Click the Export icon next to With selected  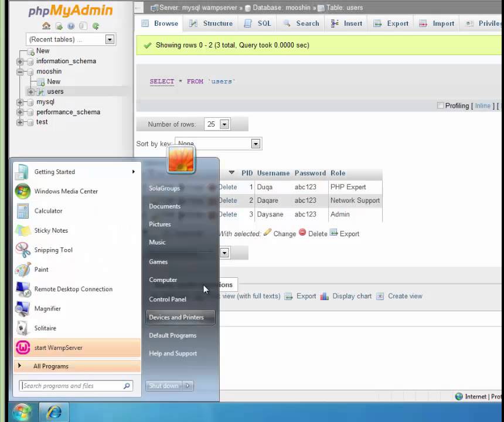pyautogui.click(x=334, y=232)
